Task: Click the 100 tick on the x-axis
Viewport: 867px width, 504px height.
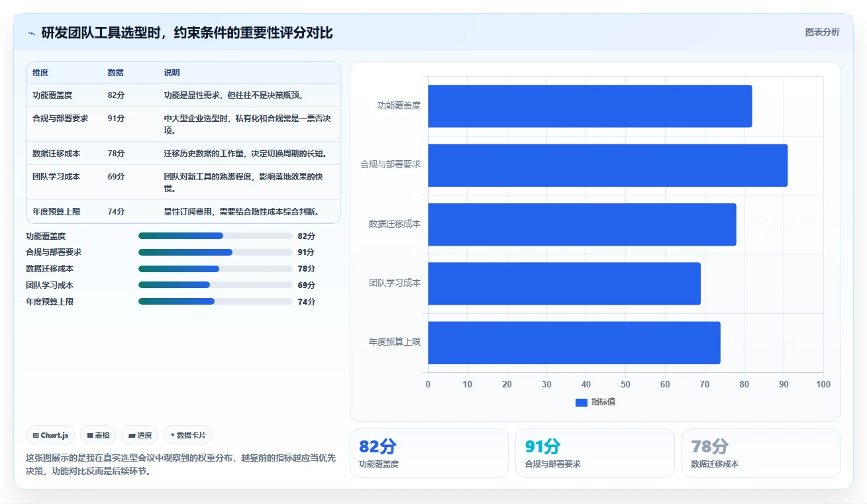Action: (823, 384)
